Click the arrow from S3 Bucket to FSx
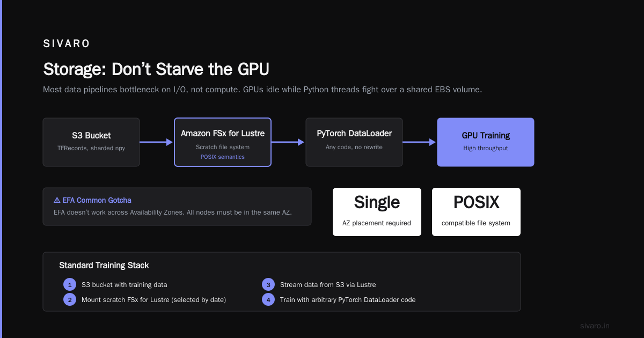This screenshot has width=644, height=338. (157, 142)
